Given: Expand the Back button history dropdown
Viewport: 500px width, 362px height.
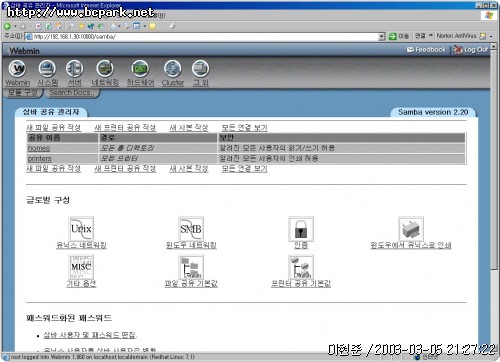Looking at the screenshot, I should point(15,26).
